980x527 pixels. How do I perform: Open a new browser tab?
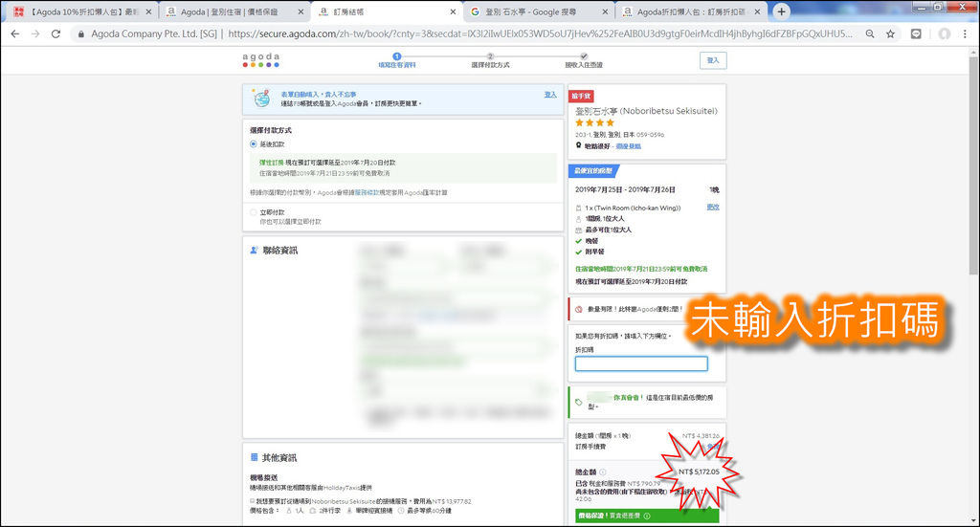click(x=781, y=11)
